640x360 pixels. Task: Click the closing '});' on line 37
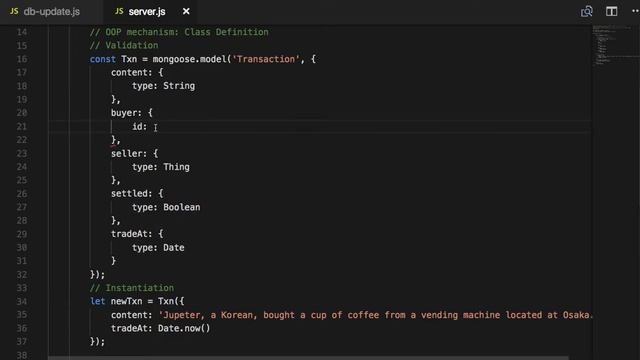click(98, 341)
